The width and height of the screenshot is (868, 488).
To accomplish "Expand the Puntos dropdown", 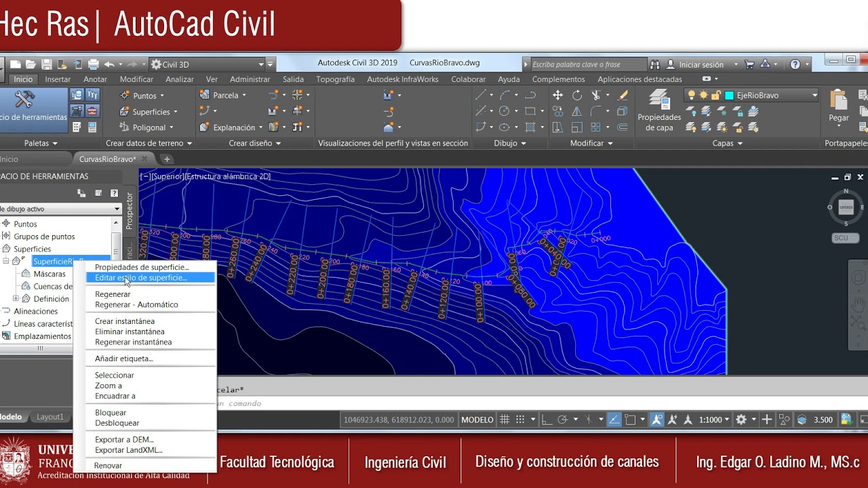I will click(x=162, y=96).
